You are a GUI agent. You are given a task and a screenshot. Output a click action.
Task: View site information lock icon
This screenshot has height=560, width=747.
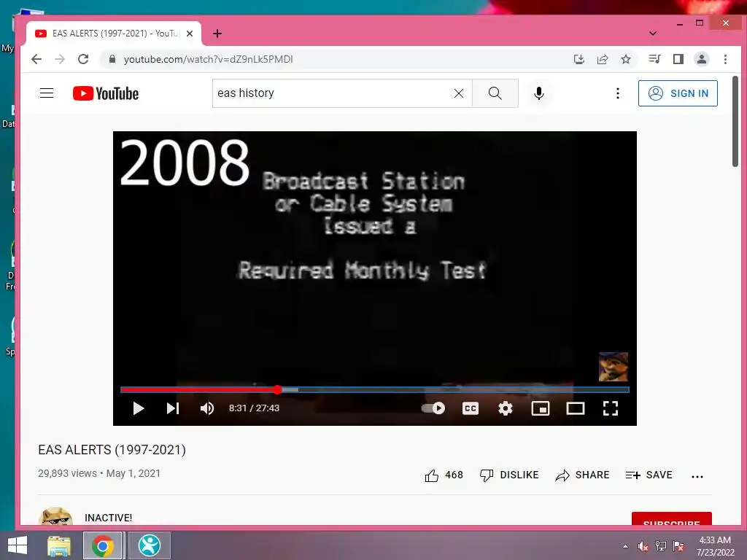(112, 59)
